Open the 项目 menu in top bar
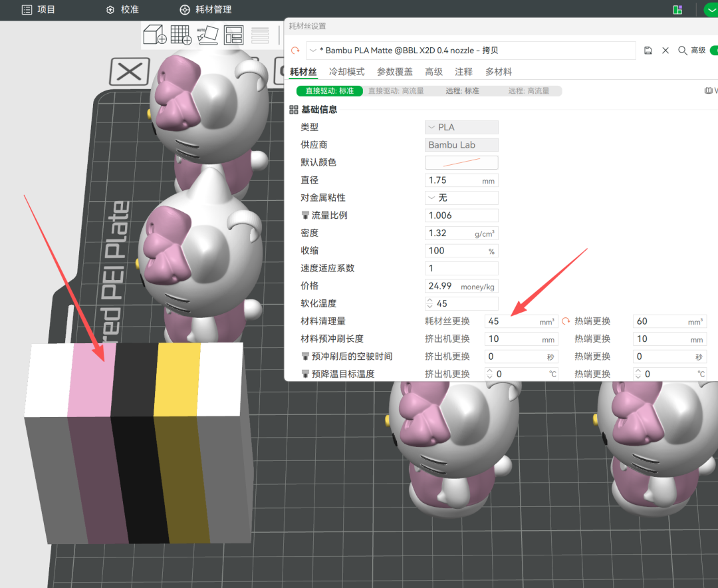Screen dimensions: 718x588 [39, 9]
